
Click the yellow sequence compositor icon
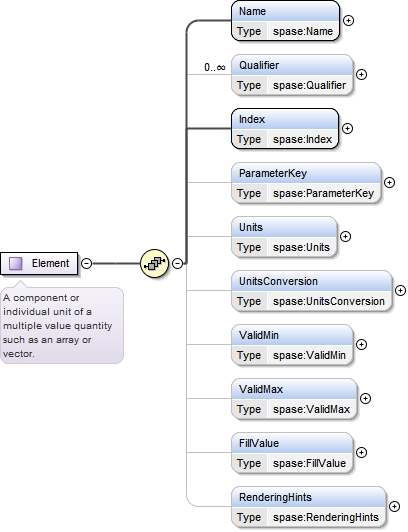pyautogui.click(x=154, y=263)
